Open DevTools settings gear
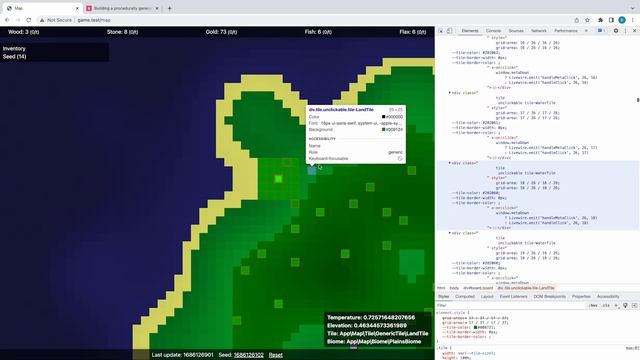Viewport: 640px width, 360px height. 616,31
